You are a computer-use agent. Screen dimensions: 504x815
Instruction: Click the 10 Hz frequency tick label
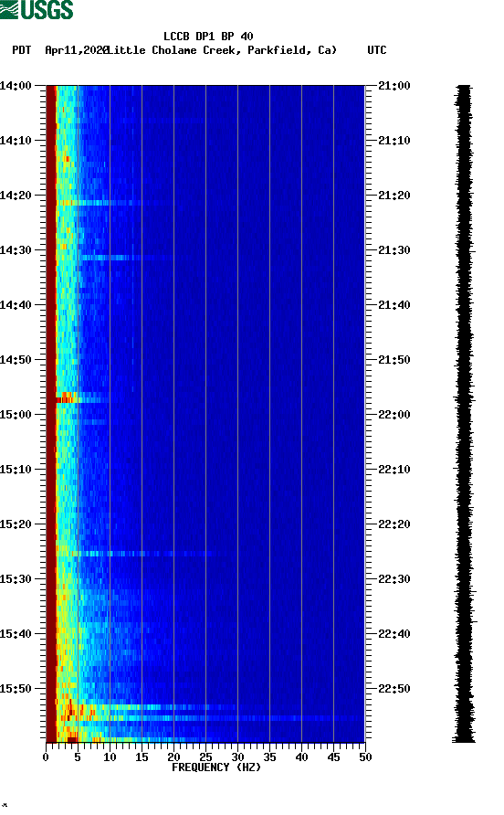pos(110,757)
